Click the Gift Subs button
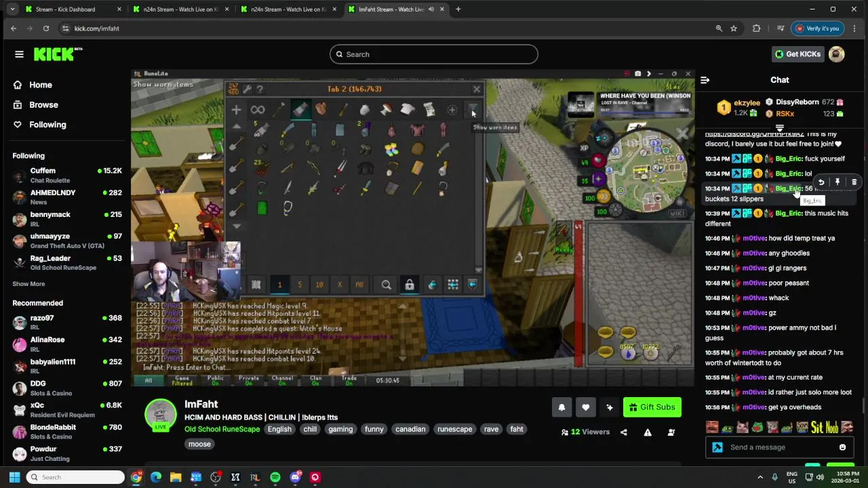The image size is (868, 488). 652,407
